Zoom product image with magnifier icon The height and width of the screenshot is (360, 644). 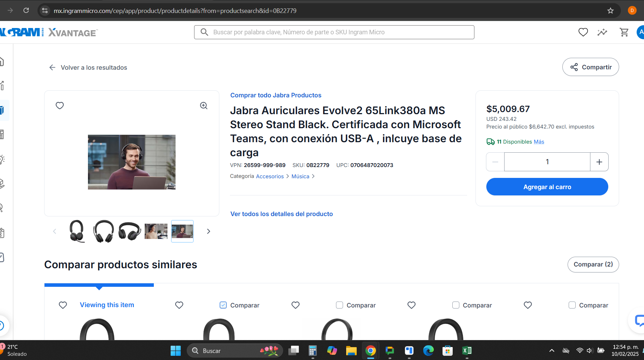(x=204, y=105)
